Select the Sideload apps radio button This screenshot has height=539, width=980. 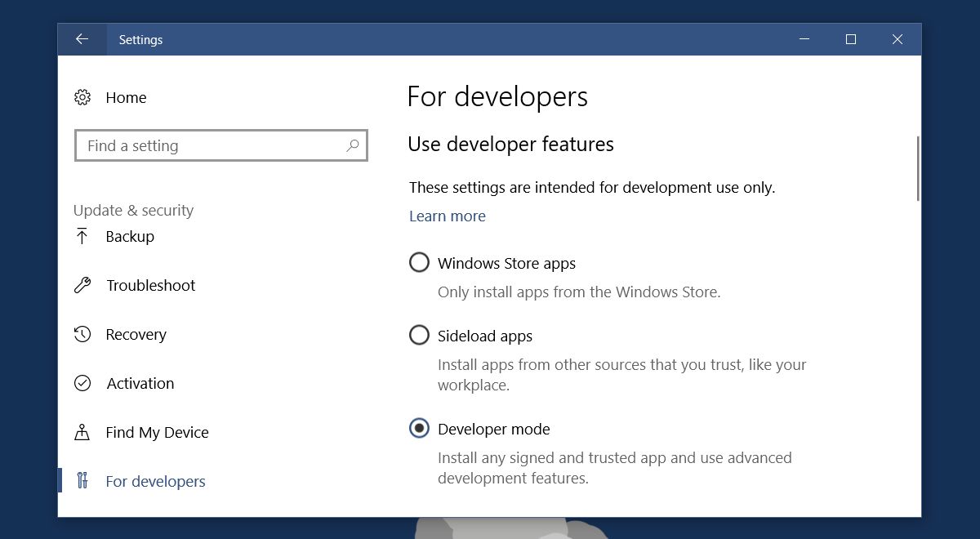[419, 336]
